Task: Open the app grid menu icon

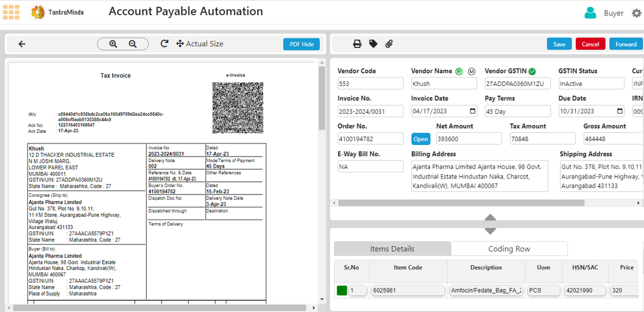Action: (x=12, y=12)
